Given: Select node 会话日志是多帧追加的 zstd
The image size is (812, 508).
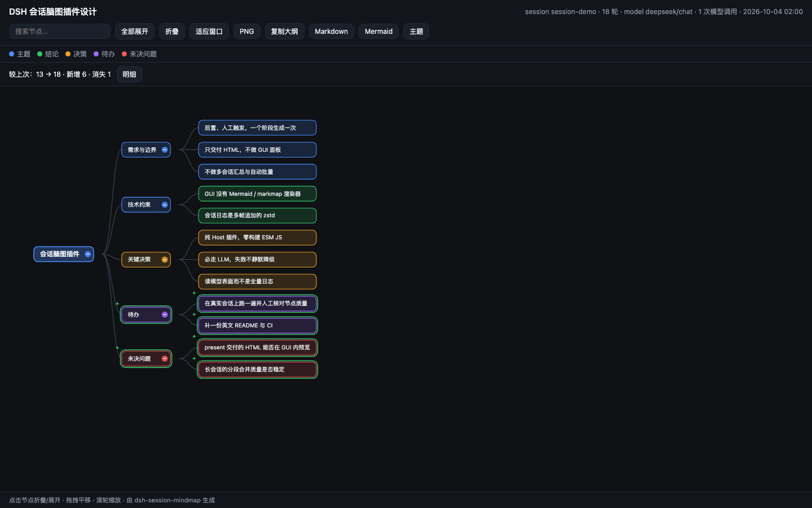Looking at the screenshot, I should pos(257,216).
